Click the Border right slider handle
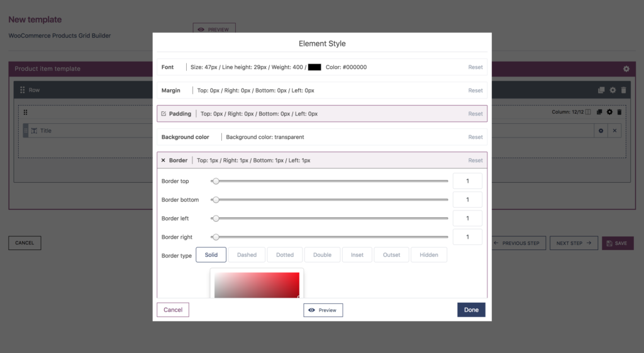The width and height of the screenshot is (644, 353). [x=216, y=237]
